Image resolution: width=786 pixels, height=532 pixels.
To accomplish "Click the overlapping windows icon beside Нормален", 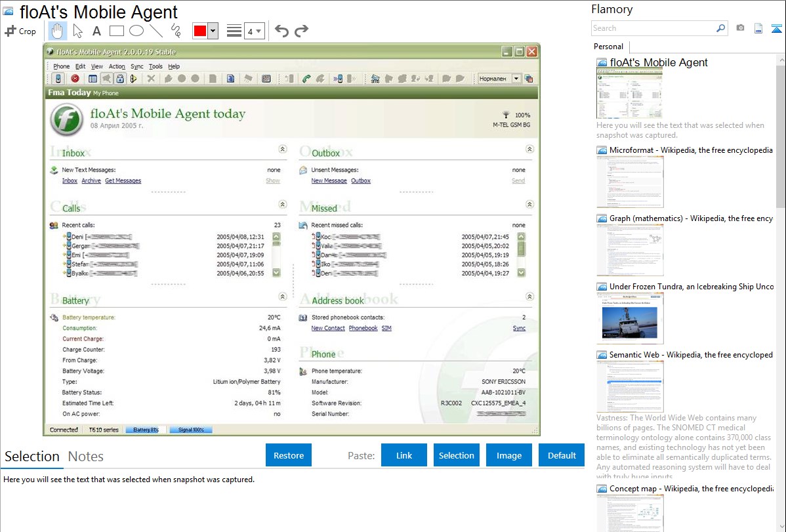I will tap(529, 79).
